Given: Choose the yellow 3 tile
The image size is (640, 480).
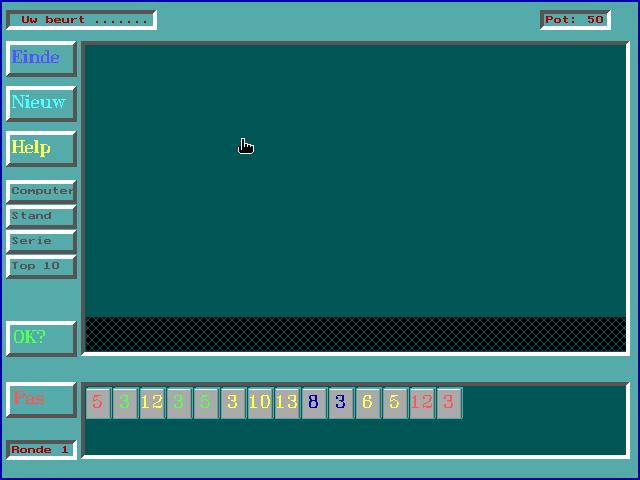Looking at the screenshot, I should (233, 403).
